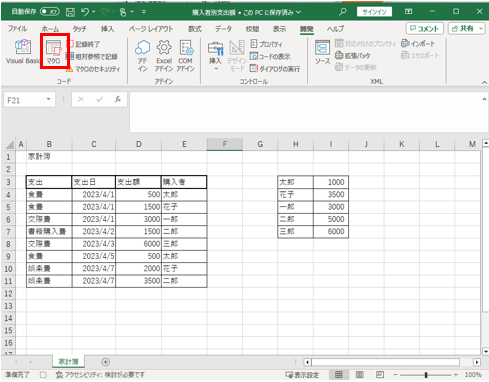The image size is (489, 382).
Task: Click the search magnifier icon
Action: [x=342, y=12]
